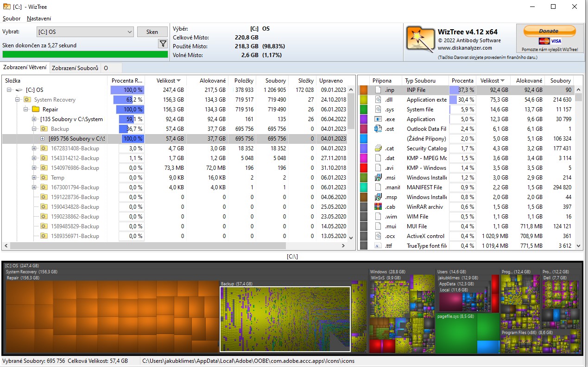Select the 1591228736-Backup row
The width and height of the screenshot is (588, 367).
click(174, 197)
